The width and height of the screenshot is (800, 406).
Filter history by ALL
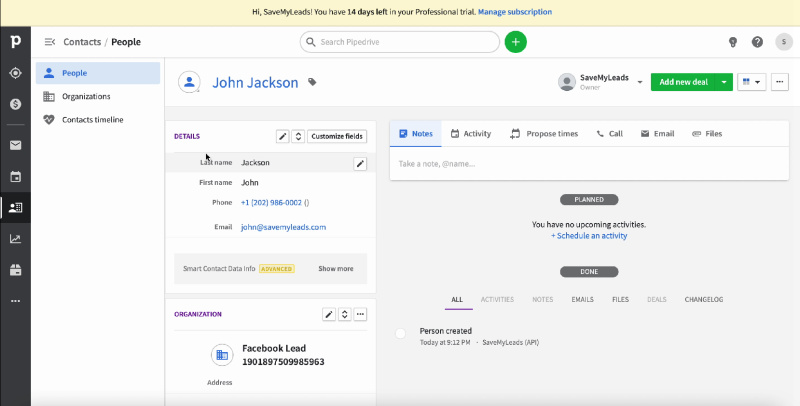pyautogui.click(x=457, y=300)
